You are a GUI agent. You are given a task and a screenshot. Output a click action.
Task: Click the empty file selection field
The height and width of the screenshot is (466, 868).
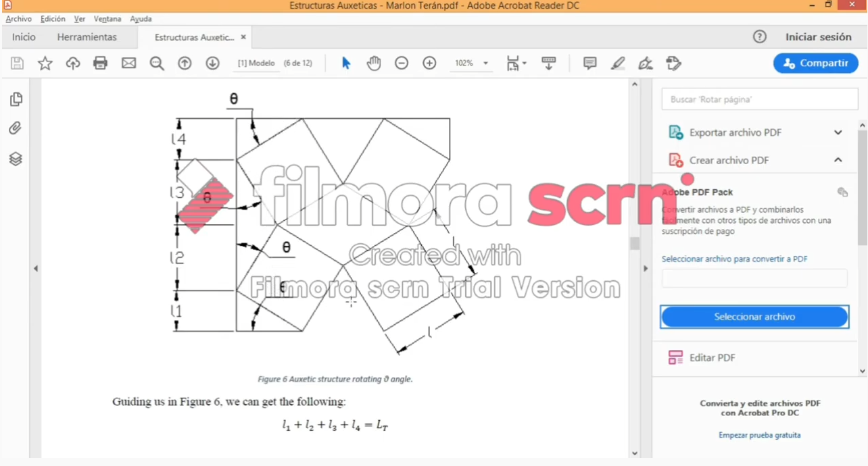pyautogui.click(x=754, y=278)
